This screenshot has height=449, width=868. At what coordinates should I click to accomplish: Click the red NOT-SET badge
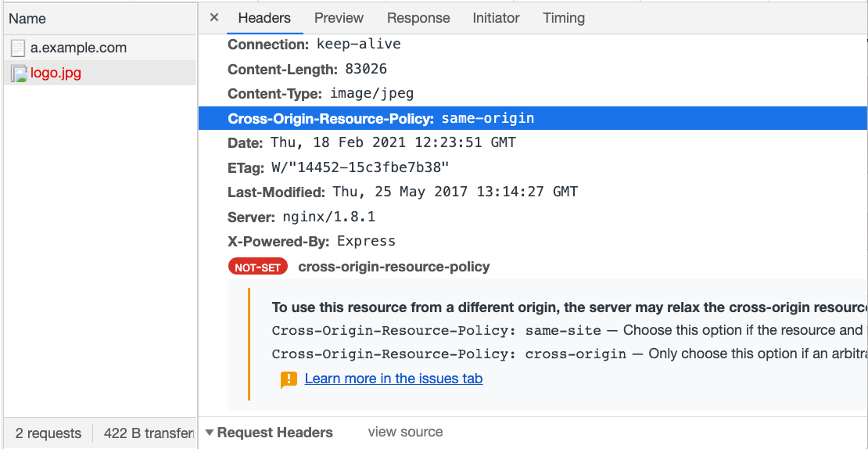(x=258, y=268)
